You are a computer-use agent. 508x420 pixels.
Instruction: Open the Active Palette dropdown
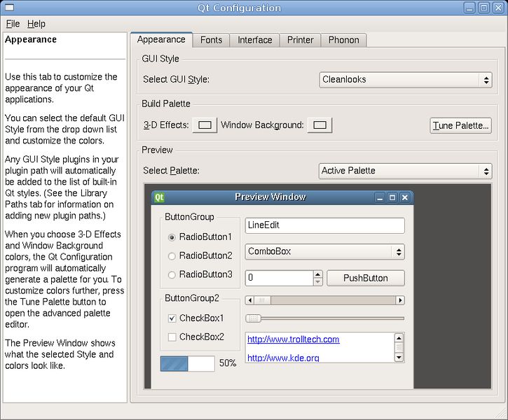coord(406,171)
